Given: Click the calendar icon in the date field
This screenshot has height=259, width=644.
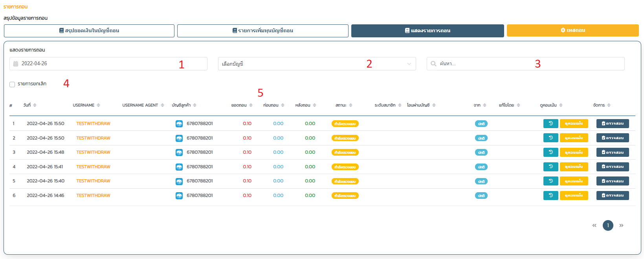Looking at the screenshot, I should pyautogui.click(x=16, y=64).
